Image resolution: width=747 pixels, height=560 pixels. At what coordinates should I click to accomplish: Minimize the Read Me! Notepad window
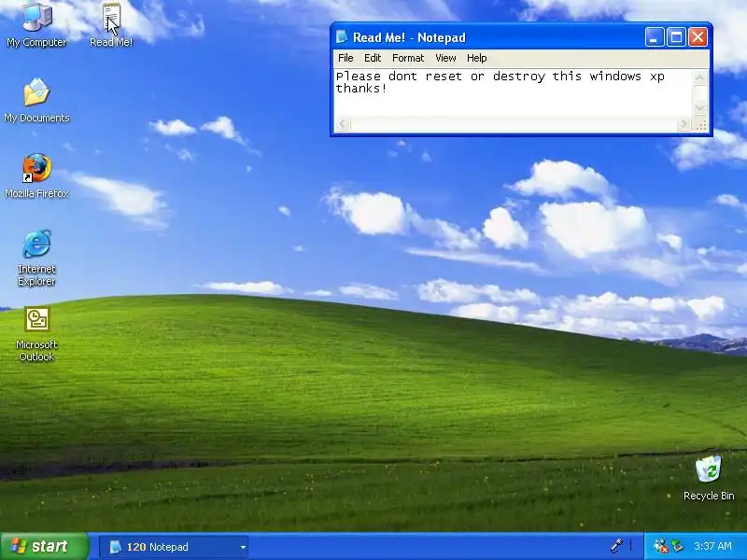655,37
